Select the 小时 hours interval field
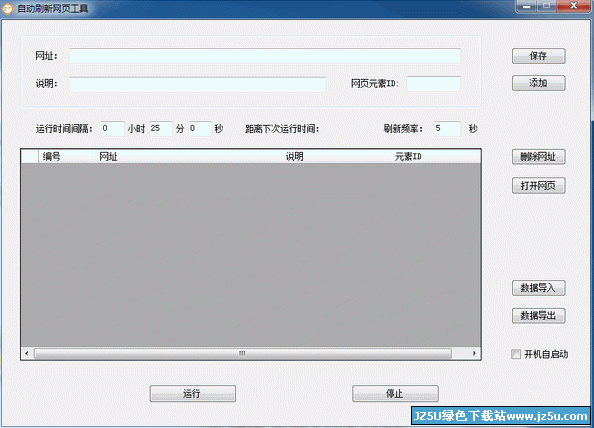 113,129
